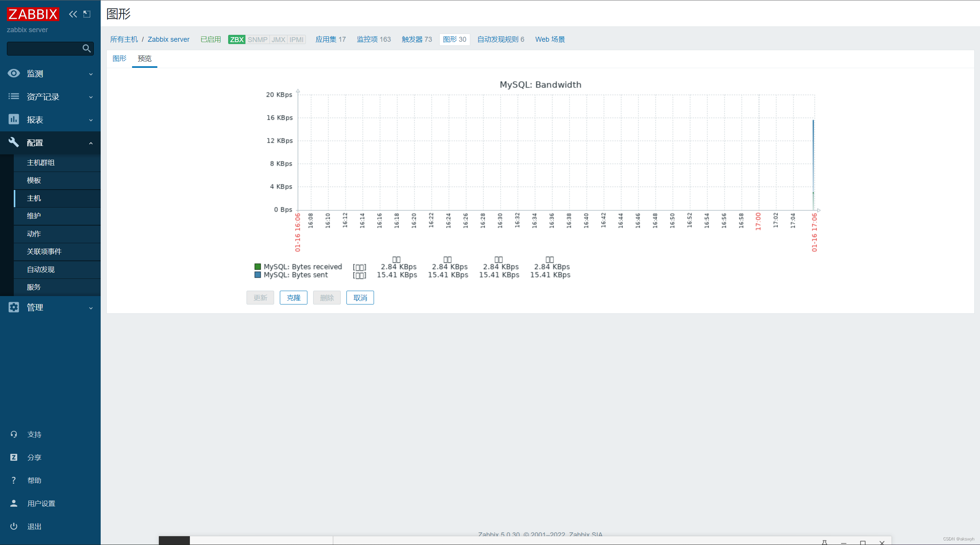Click the bar chart icon for 报表
This screenshot has width=980, height=545.
(14, 119)
